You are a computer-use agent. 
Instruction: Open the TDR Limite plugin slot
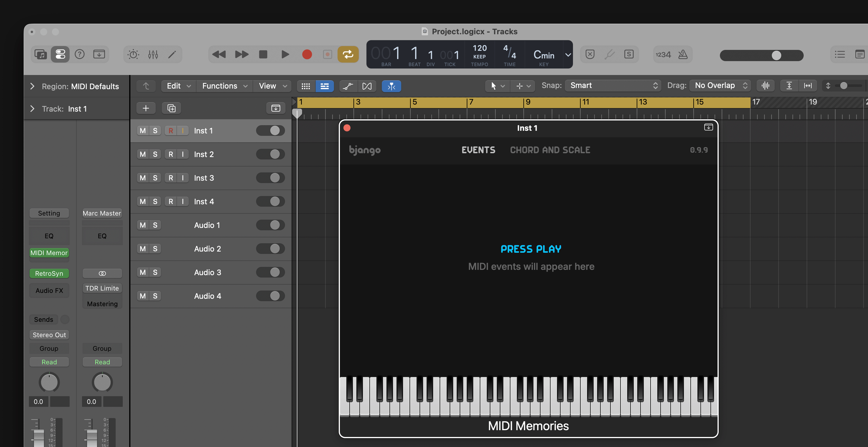(x=102, y=288)
